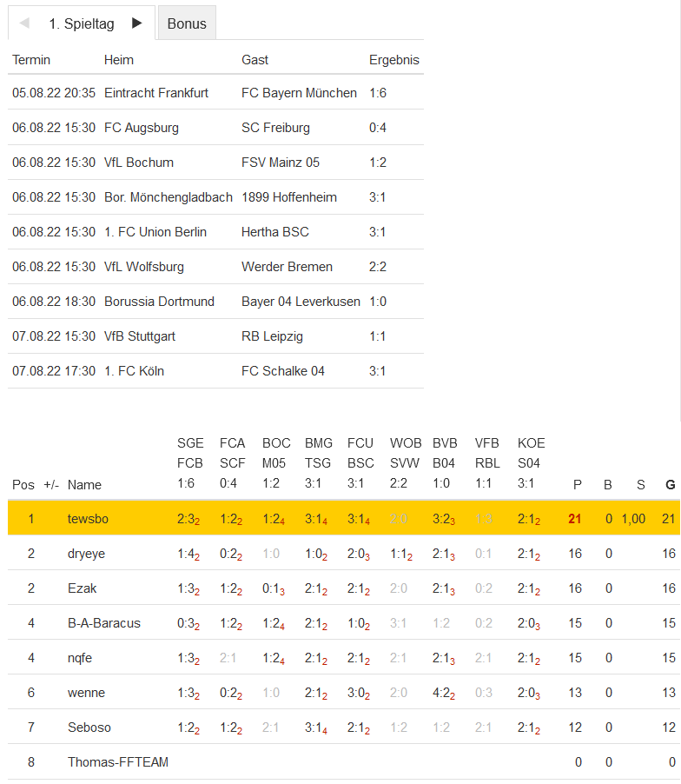This screenshot has height=784, width=681.
Task: Click the Name column header
Action: point(84,484)
